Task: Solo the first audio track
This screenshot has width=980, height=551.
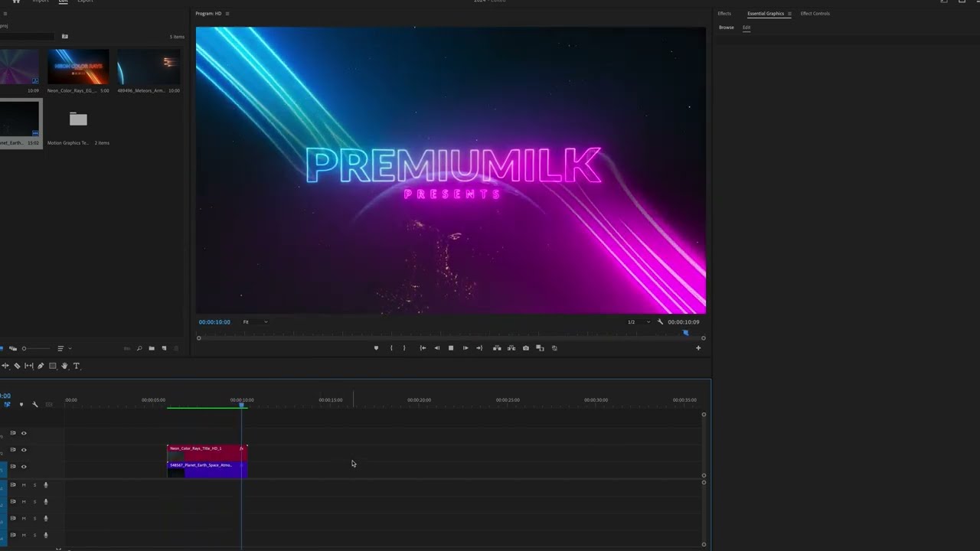Action: 34,485
